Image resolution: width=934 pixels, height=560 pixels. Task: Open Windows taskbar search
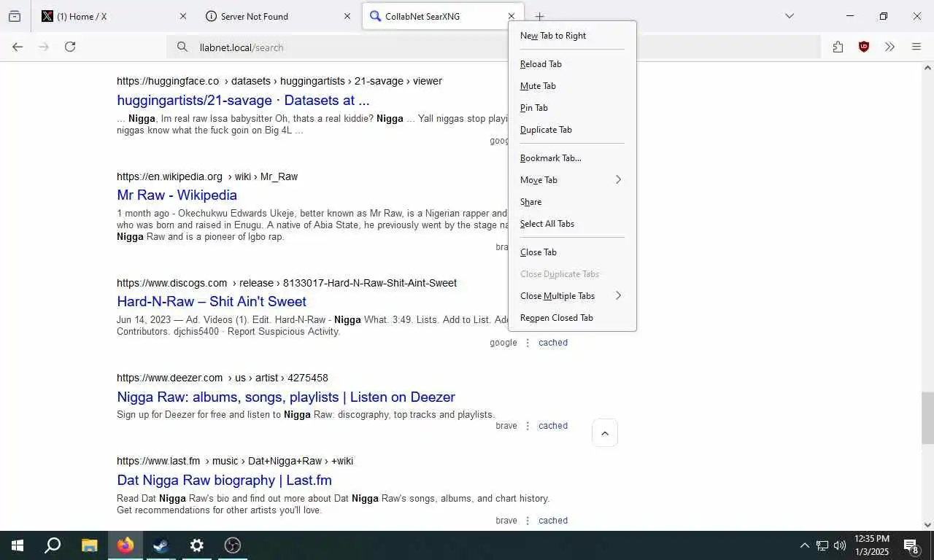(53, 545)
